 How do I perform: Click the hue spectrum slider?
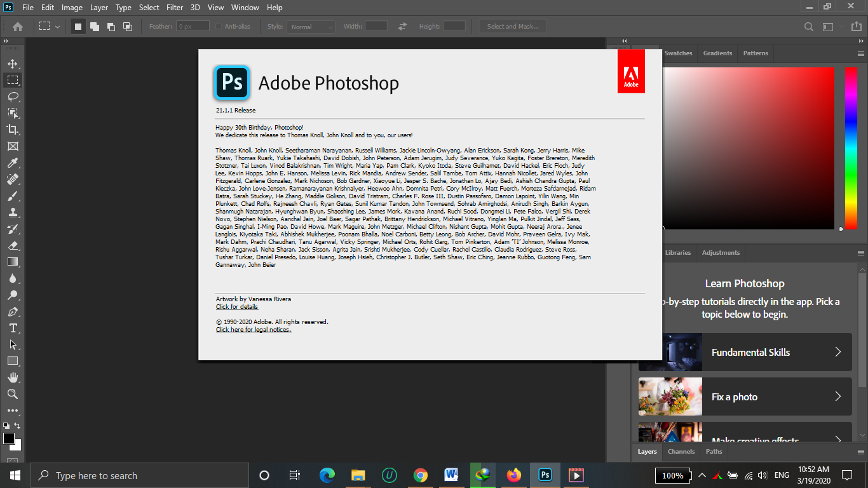pyautogui.click(x=851, y=147)
